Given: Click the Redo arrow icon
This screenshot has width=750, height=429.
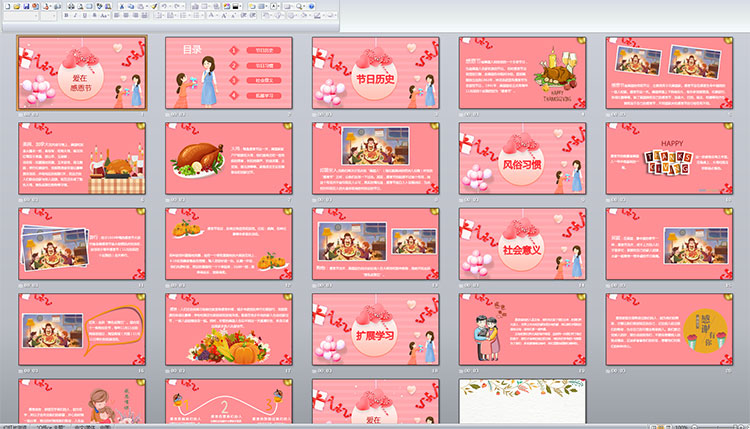Looking at the screenshot, I should 176,6.
